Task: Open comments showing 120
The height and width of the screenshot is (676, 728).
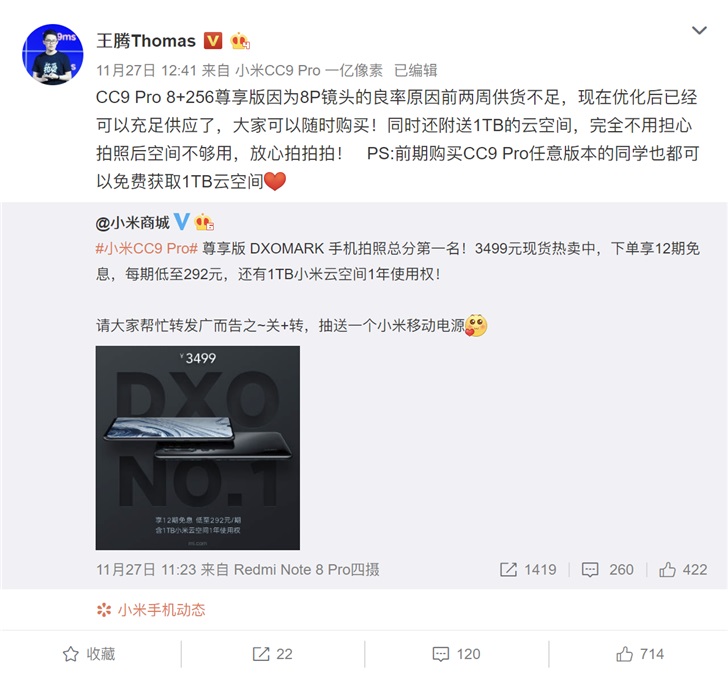Action: 456,654
